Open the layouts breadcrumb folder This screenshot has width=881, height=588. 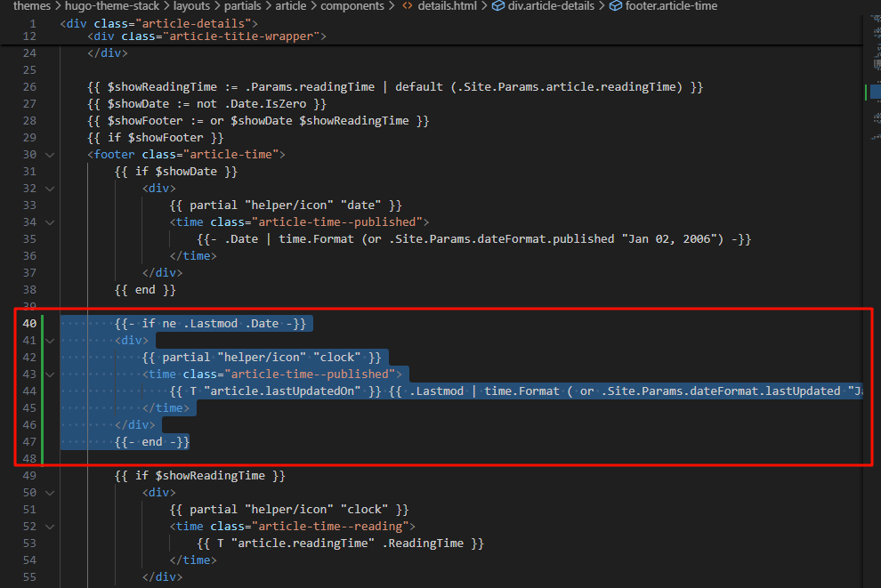click(x=191, y=6)
